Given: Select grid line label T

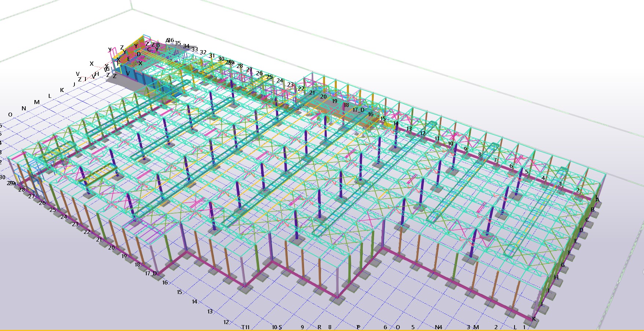Looking at the screenshot, I should [243, 327].
